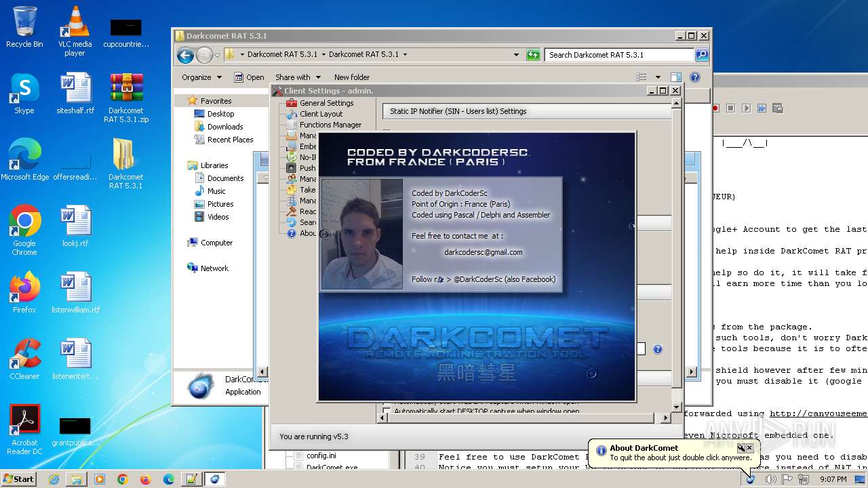Expand address bar history dropdown

(x=516, y=55)
